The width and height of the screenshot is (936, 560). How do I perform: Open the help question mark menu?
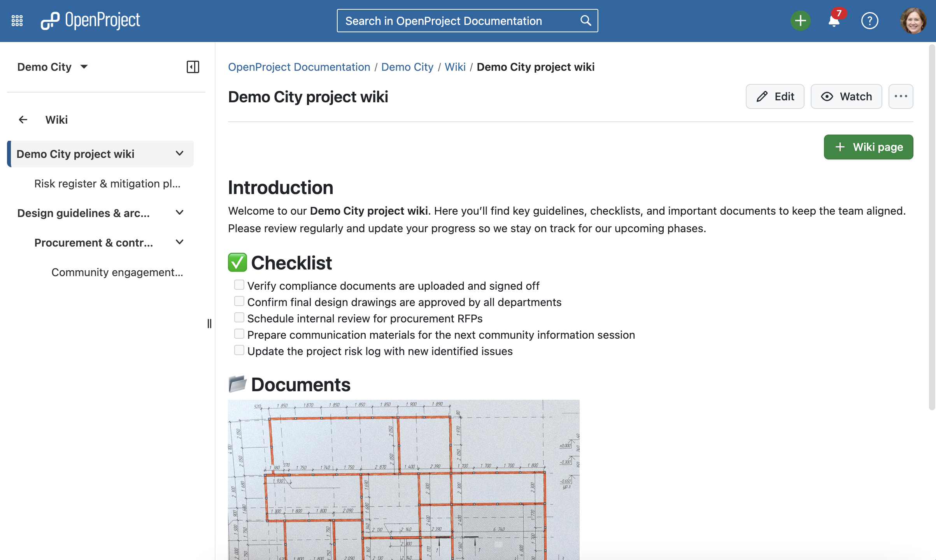[869, 21]
